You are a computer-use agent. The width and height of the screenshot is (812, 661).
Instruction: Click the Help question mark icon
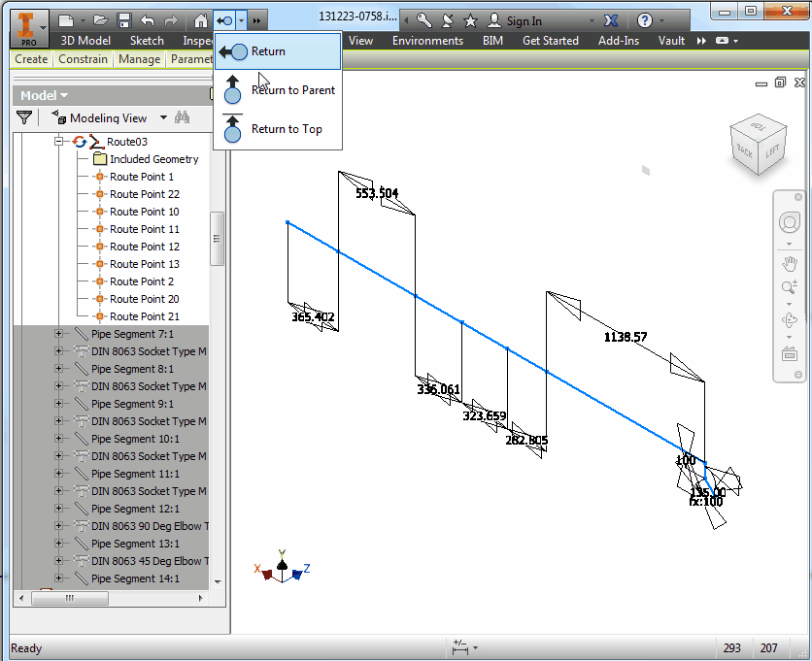(644, 20)
